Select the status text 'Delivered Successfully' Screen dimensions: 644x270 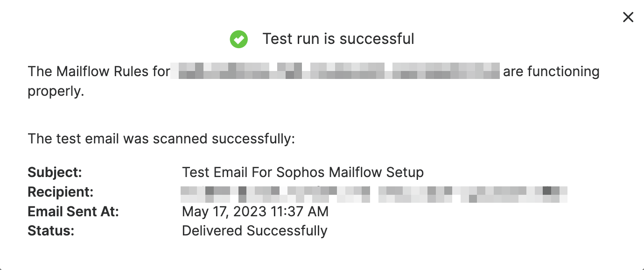(x=255, y=230)
